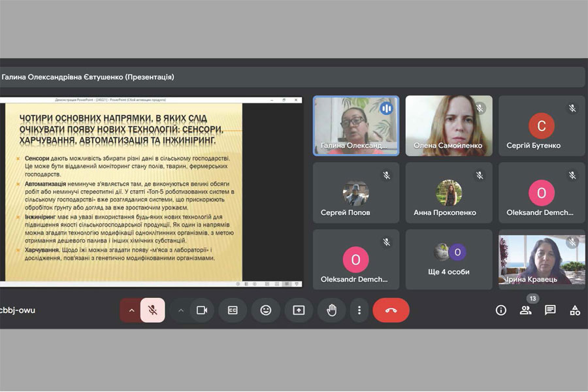
Task: Select Олена Самойленко video tile
Action: [x=449, y=125]
